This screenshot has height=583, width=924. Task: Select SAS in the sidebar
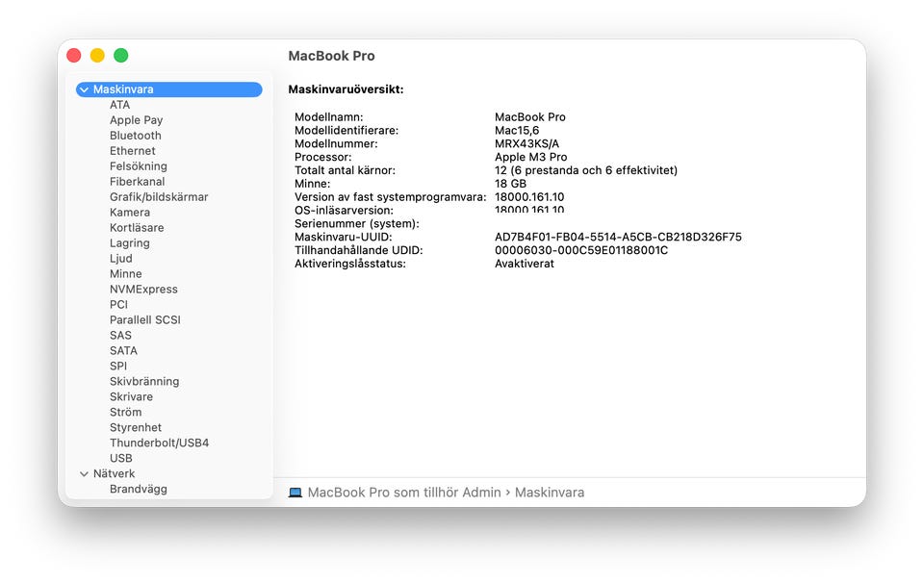tap(120, 335)
